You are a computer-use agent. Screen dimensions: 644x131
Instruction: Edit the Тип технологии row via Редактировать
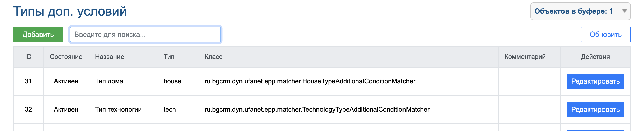coord(595,110)
